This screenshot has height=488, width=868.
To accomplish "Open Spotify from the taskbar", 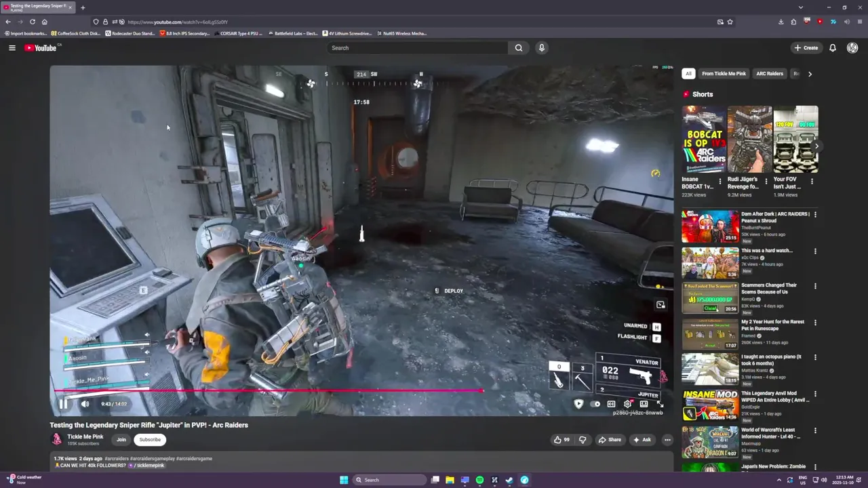I will click(479, 480).
